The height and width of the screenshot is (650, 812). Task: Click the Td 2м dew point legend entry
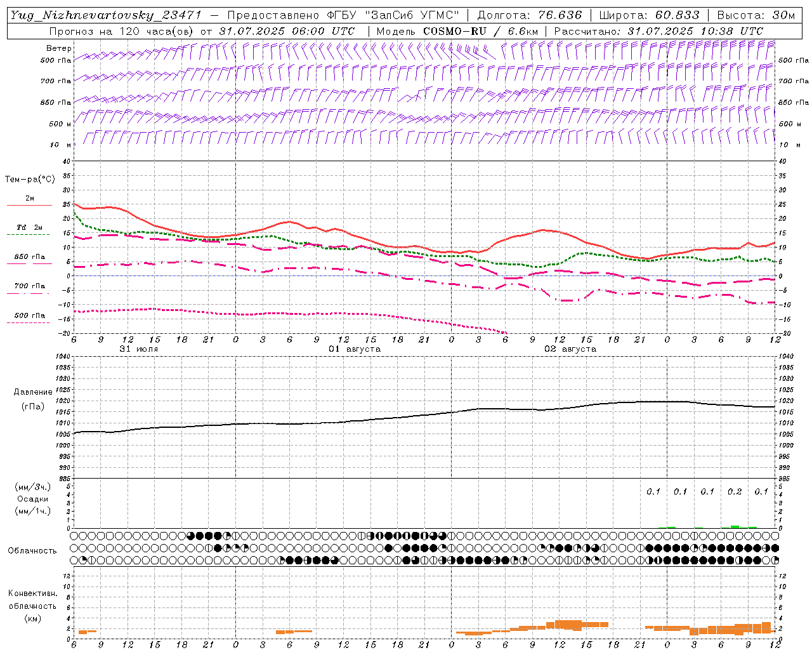[29, 228]
